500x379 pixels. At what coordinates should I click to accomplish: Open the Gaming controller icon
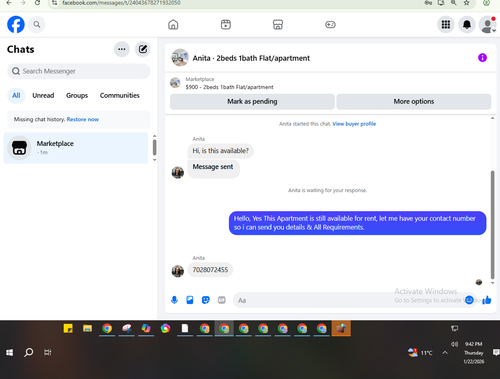point(330,24)
